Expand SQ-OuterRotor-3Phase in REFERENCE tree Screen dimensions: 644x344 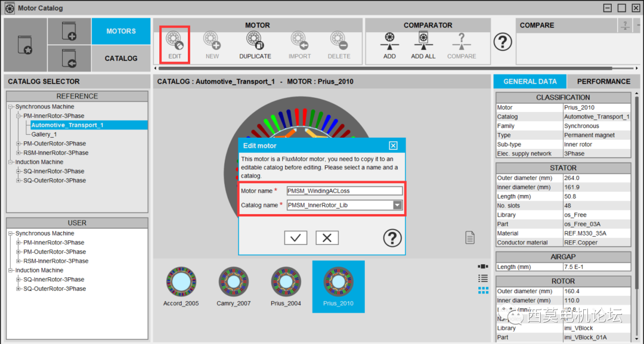point(18,181)
